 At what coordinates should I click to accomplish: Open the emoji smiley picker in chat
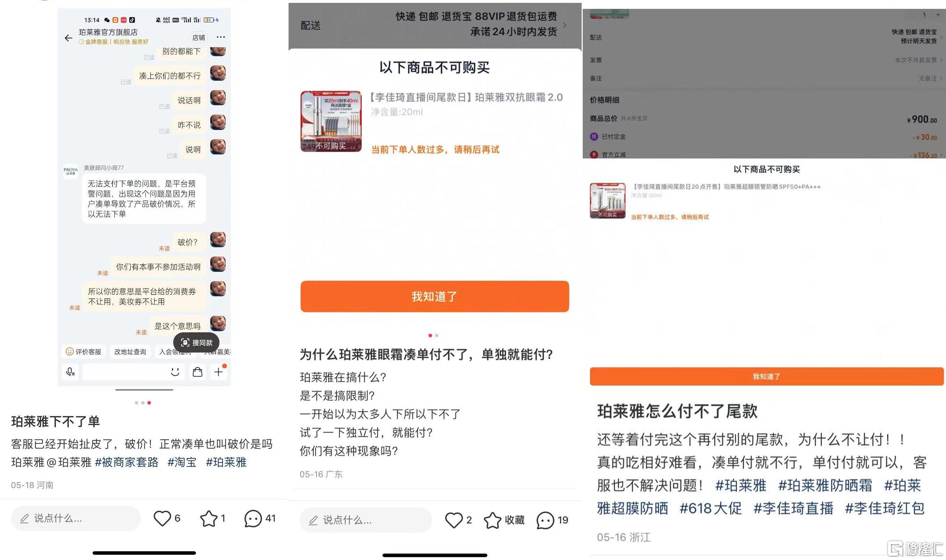click(175, 372)
